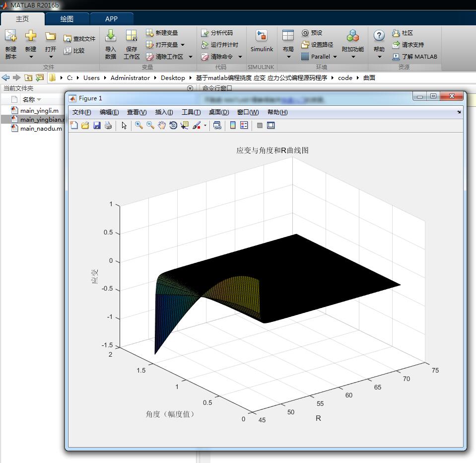Image resolution: width=476 pixels, height=463 pixels.
Task: Expand the Parallel dropdown
Action: [x=335, y=57]
